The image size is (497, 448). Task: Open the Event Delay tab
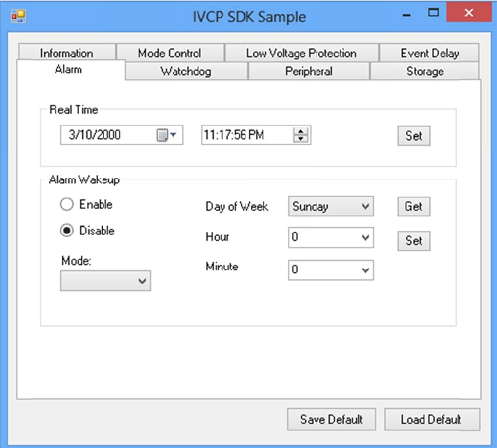point(429,52)
